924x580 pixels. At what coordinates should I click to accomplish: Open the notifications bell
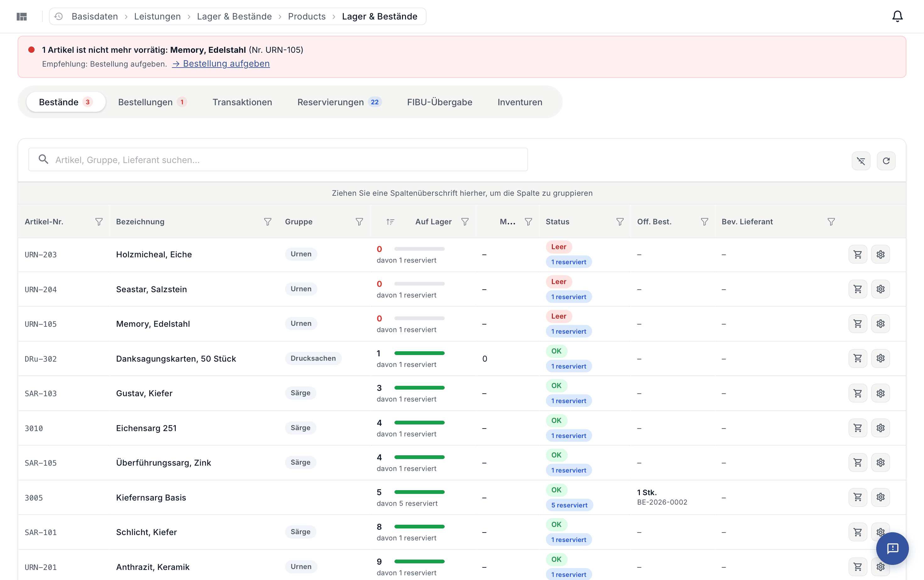pos(897,16)
